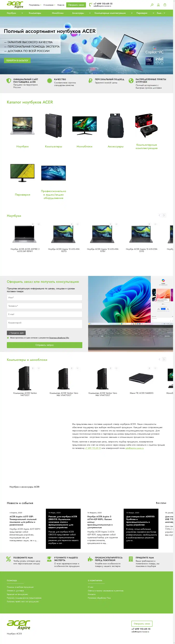Click the Прикрепить файл button
Viewport: 175px width, 644px height.
point(16,333)
